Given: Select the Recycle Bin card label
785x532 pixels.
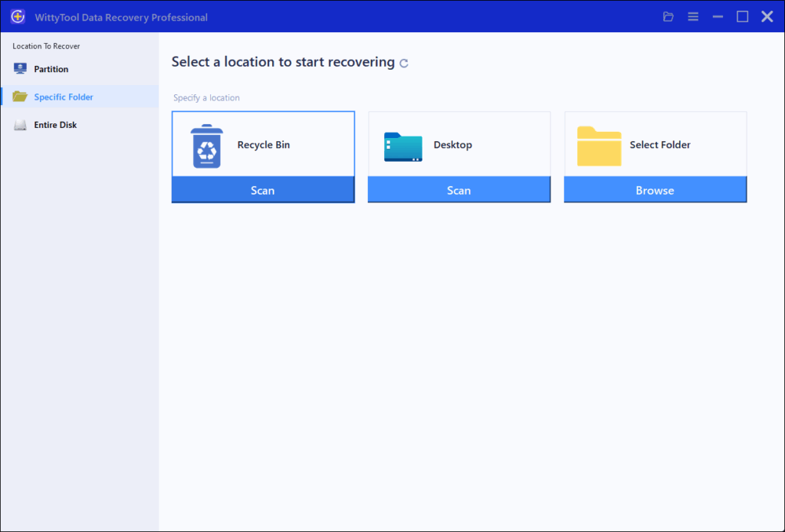Looking at the screenshot, I should tap(264, 145).
